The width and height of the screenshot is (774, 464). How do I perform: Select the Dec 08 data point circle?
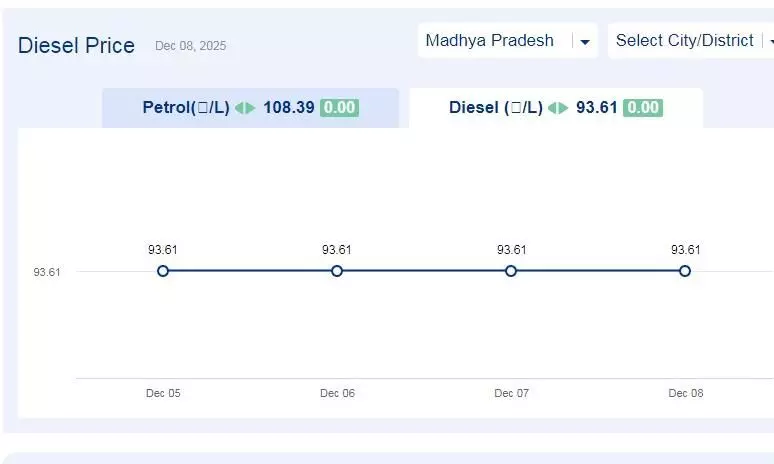coord(685,271)
